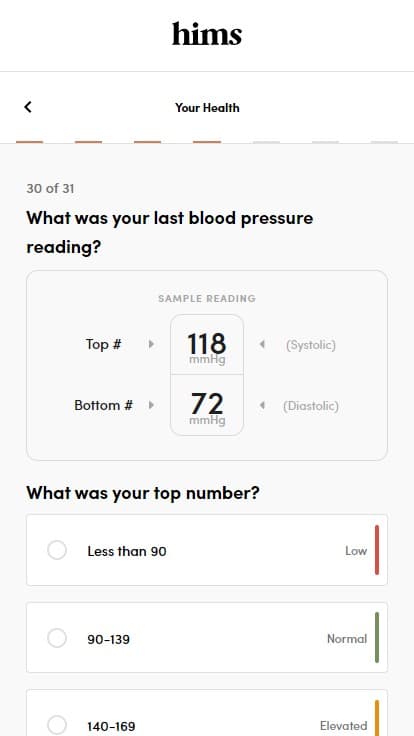The image size is (414, 736).
Task: Click the fourth progress segment
Action: click(207, 142)
